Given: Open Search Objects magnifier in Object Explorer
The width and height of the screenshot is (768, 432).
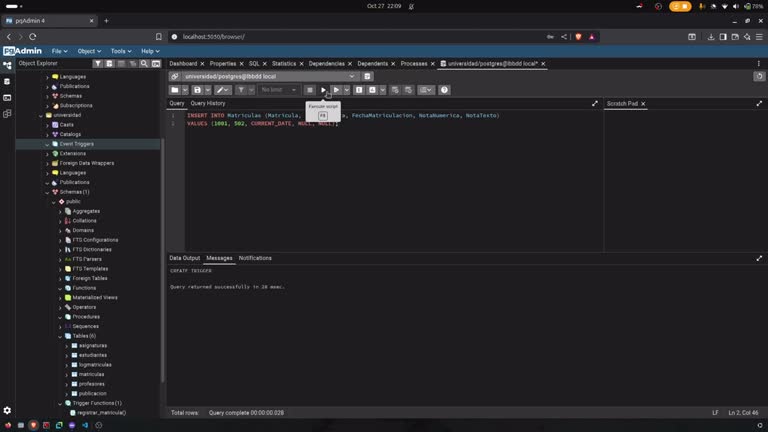Looking at the screenshot, I should [x=144, y=64].
